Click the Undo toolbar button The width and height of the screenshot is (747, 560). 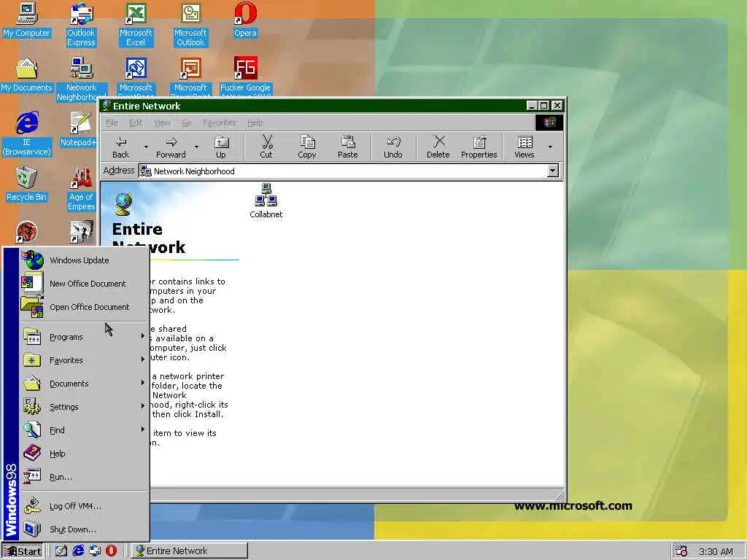click(x=393, y=147)
